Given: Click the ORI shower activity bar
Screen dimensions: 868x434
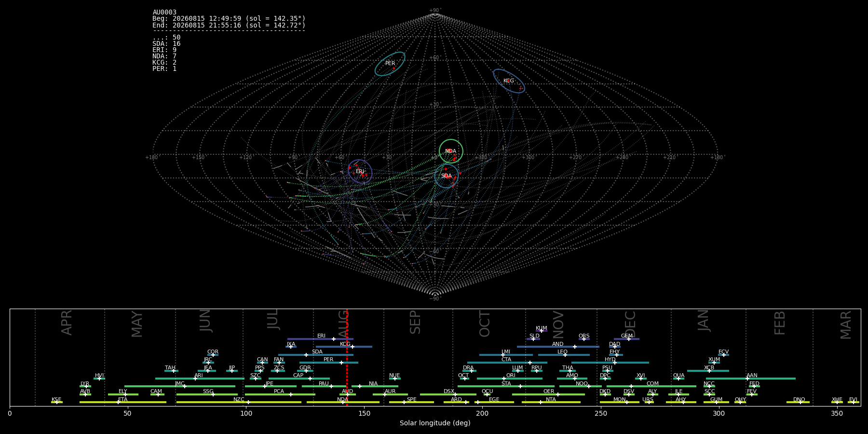Looking at the screenshot, I should pos(510,379).
